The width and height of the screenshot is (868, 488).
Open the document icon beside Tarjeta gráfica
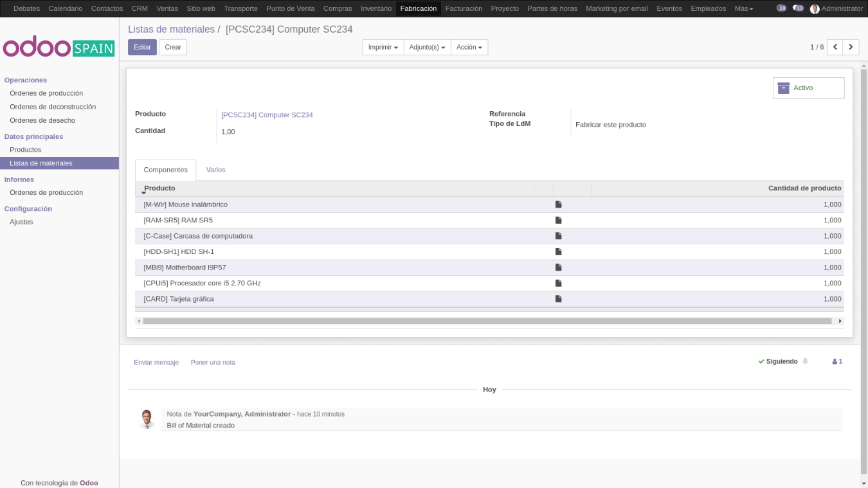(x=558, y=298)
